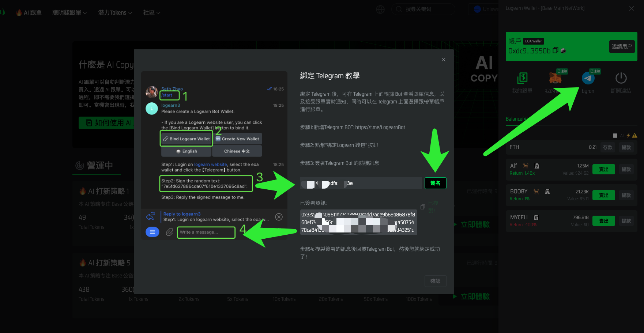Click the yellow warning triangle icon
The height and width of the screenshot is (333, 644).
pos(634,136)
